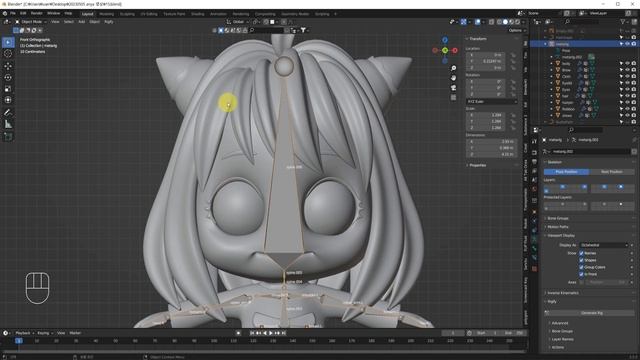Expand the Inverse Kinematics panel
Viewport: 640px width, 360px height.
[562, 293]
